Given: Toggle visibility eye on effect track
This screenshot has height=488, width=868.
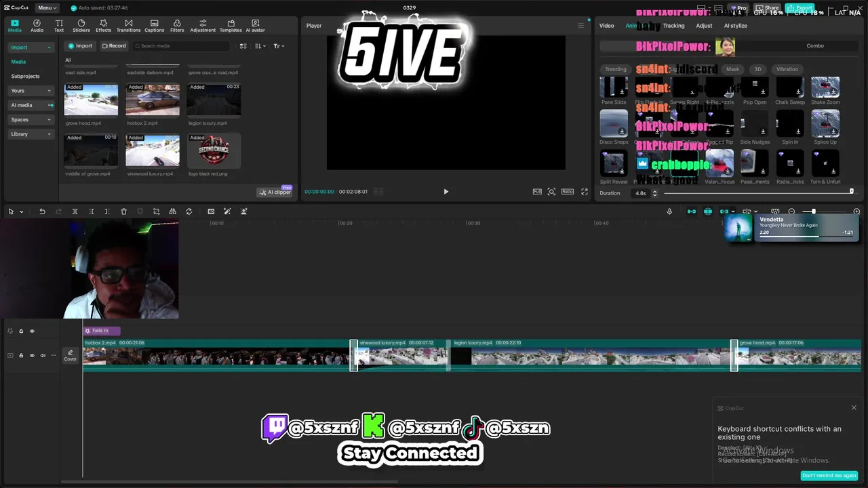Looking at the screenshot, I should (32, 331).
